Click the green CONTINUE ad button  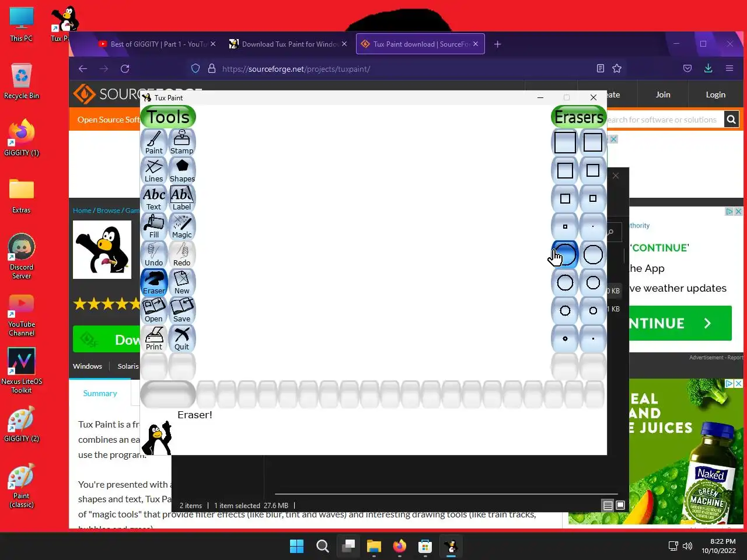(680, 323)
